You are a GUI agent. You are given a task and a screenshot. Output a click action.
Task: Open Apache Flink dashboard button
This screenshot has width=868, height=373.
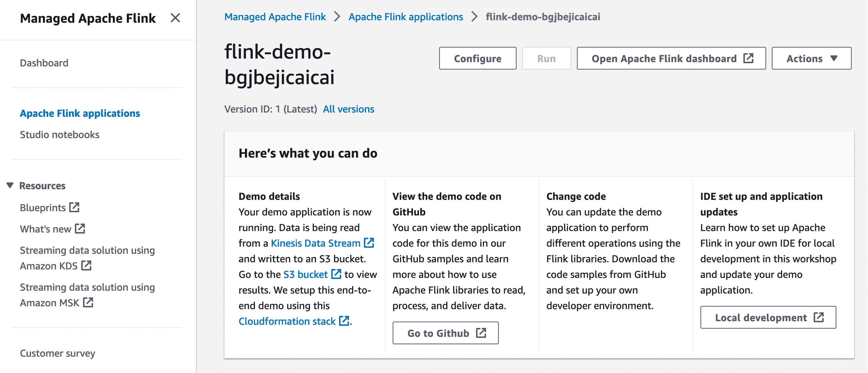pos(671,58)
